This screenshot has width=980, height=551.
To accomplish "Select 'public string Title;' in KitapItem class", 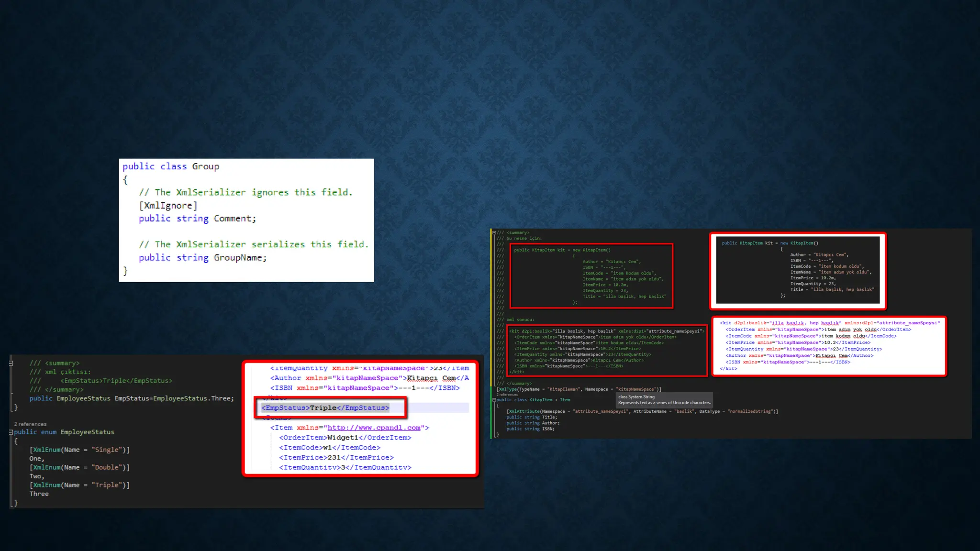I will [x=532, y=417].
